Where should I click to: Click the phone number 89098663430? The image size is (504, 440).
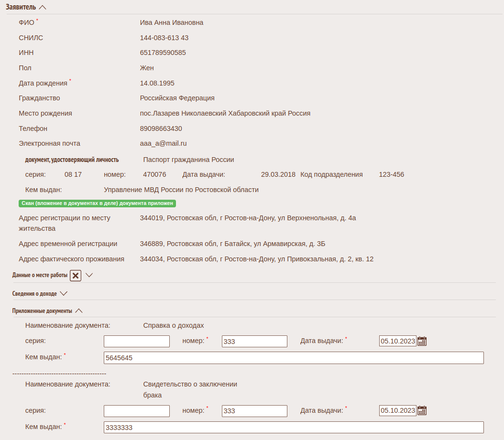(x=161, y=129)
